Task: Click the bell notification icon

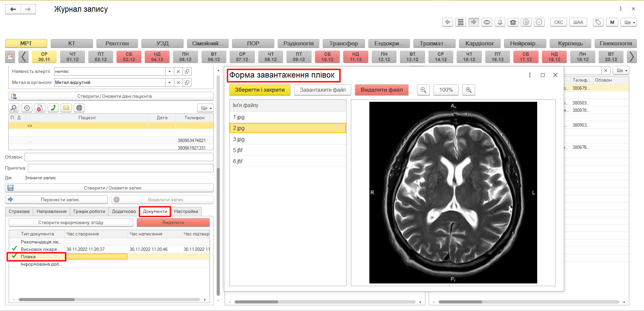Action: coord(500,22)
